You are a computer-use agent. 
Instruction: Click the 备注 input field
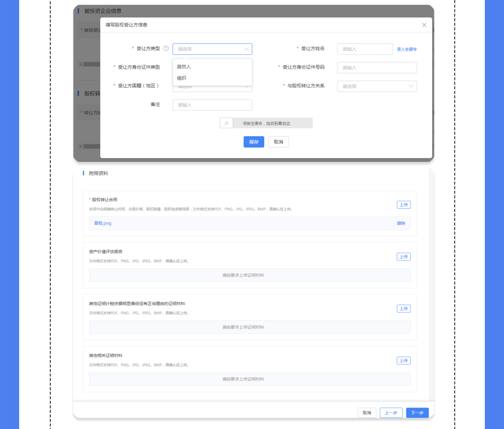point(212,105)
